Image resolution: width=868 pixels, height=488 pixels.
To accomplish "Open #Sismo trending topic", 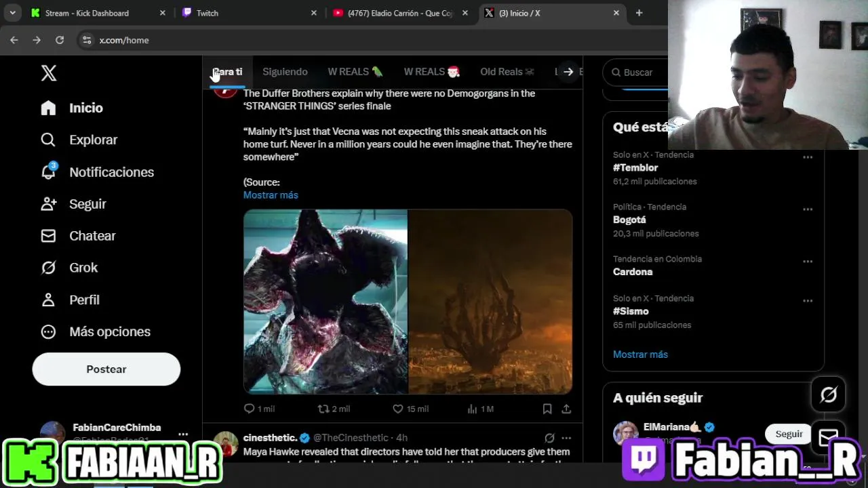I will [x=631, y=311].
